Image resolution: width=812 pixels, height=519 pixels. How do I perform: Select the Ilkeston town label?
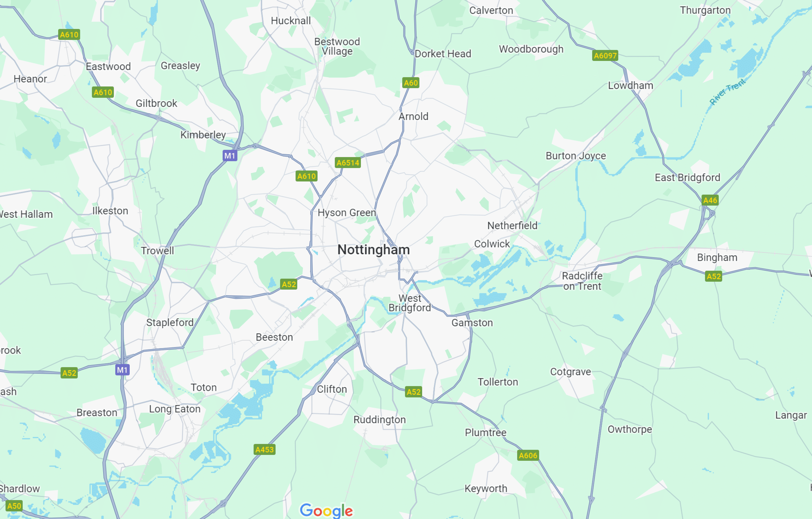point(110,211)
